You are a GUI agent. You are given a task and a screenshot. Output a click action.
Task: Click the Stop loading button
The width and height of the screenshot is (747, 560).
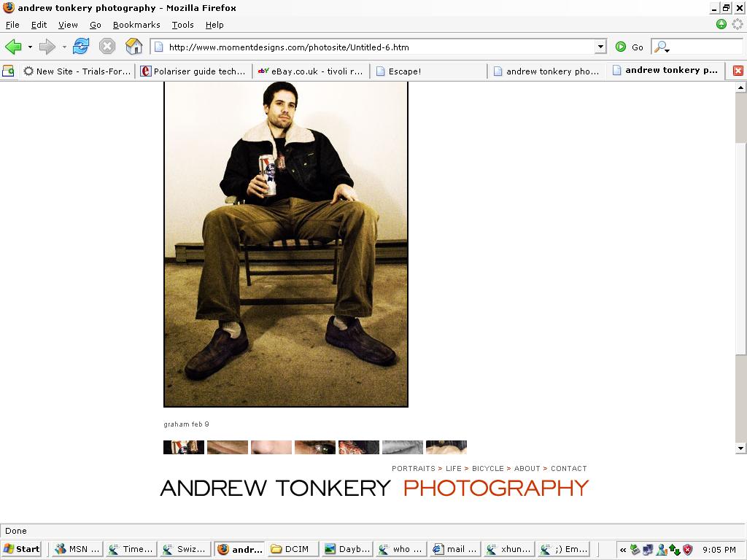(107, 47)
